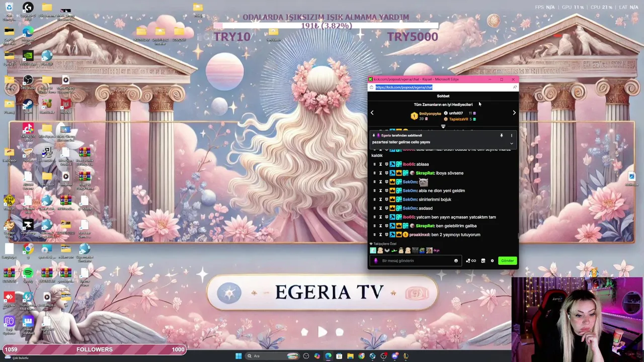Click the 'Bir mesaj gönderin' message field
This screenshot has height=362, width=644.
[415, 260]
